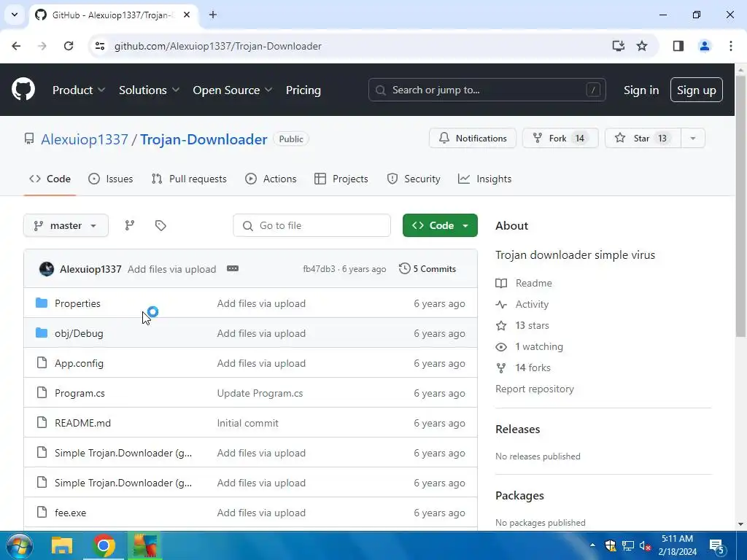Switch to the Issues tab

[111, 179]
